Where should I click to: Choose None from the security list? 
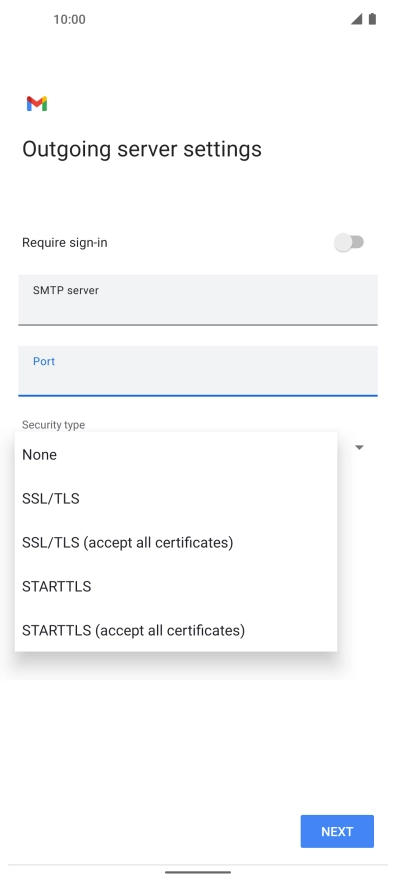pyautogui.click(x=176, y=455)
